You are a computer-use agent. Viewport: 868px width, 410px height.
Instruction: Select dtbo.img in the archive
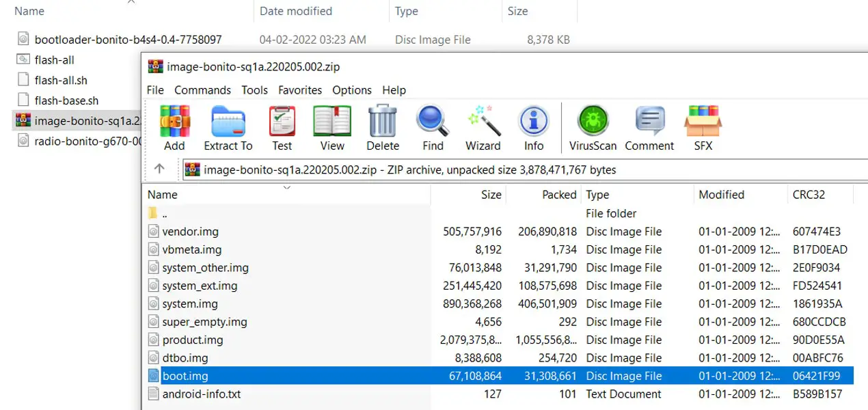(185, 357)
